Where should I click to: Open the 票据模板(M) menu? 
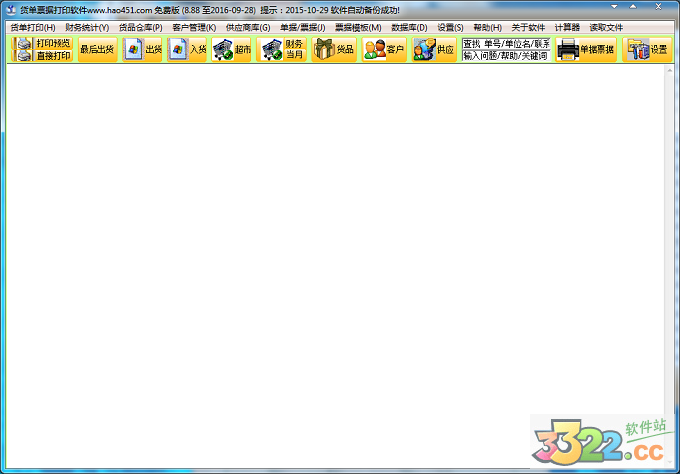358,27
